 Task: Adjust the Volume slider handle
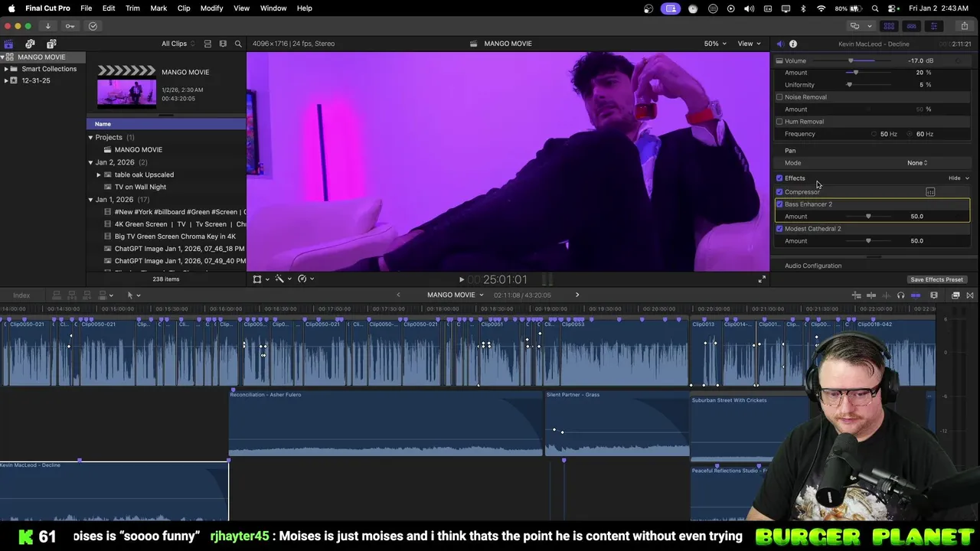(851, 60)
